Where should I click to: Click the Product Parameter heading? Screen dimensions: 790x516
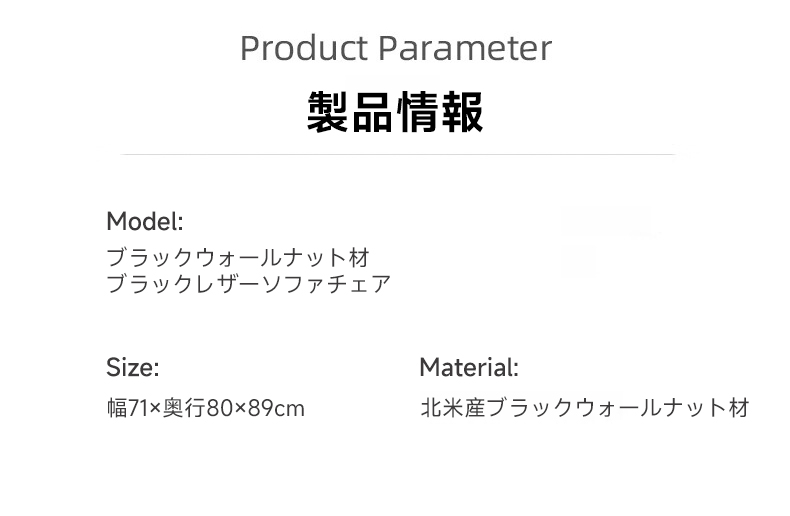[396, 48]
